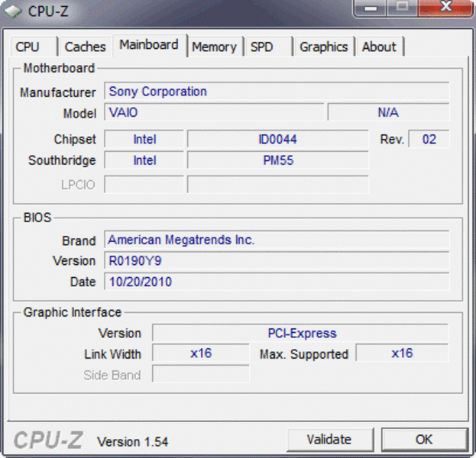Click the empty Side Band field

(201, 374)
